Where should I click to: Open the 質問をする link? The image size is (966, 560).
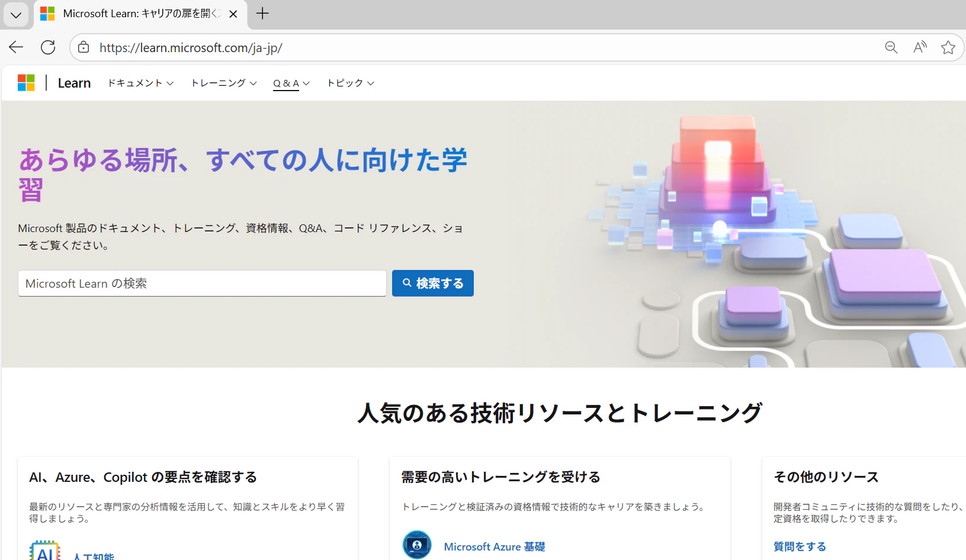pyautogui.click(x=800, y=546)
